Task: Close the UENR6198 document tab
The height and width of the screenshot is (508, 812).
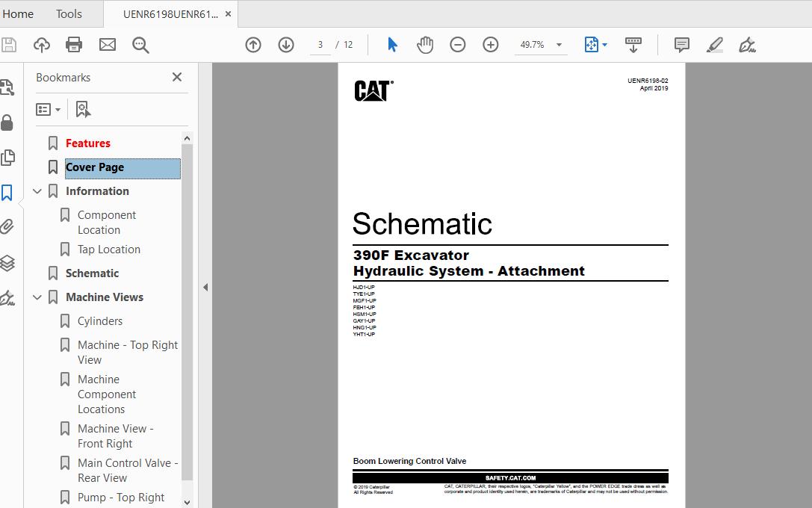Action: (228, 14)
